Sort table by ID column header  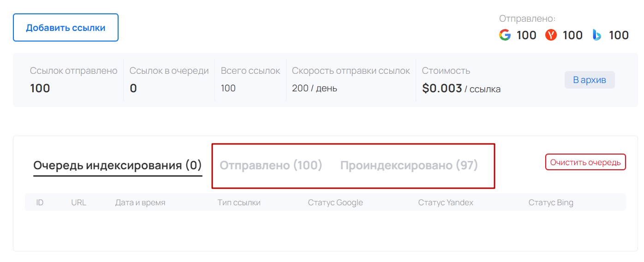40,202
